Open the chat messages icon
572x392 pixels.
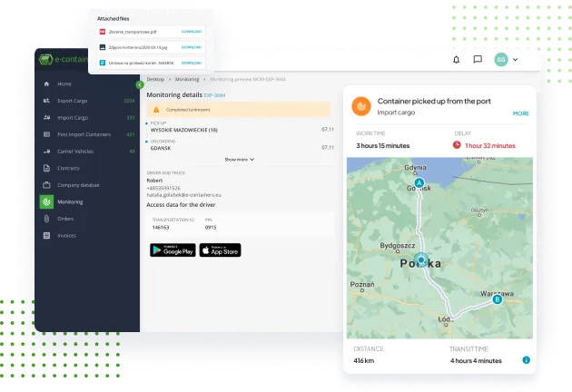478,59
